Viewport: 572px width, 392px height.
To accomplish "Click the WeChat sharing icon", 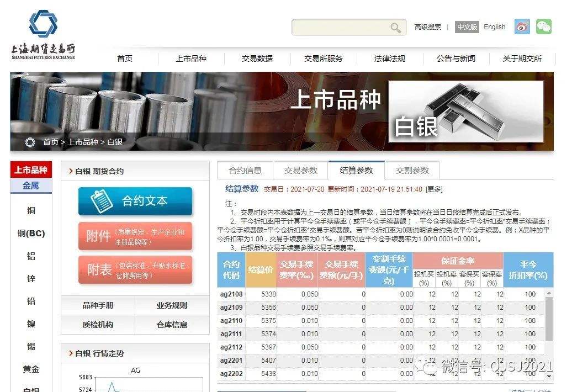I will click(x=544, y=27).
